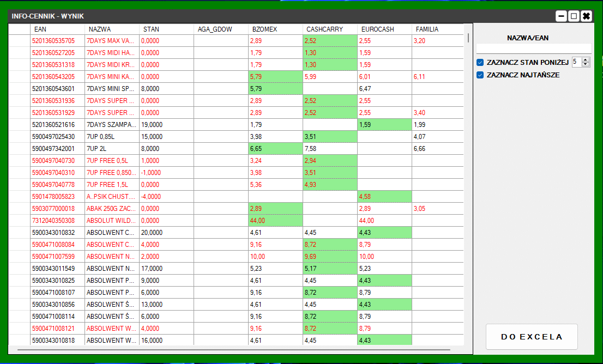Focus the NAZWA/EAN search field
This screenshot has width=603, height=364.
(534, 48)
